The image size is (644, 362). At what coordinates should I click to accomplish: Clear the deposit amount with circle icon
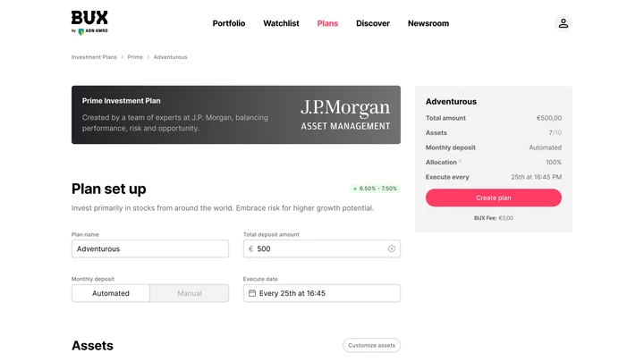392,248
